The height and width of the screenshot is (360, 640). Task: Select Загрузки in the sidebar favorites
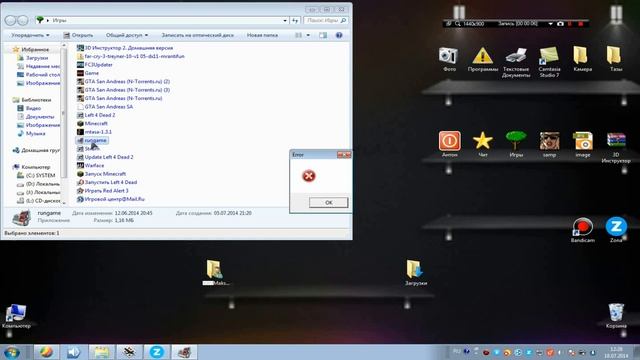coord(37,58)
